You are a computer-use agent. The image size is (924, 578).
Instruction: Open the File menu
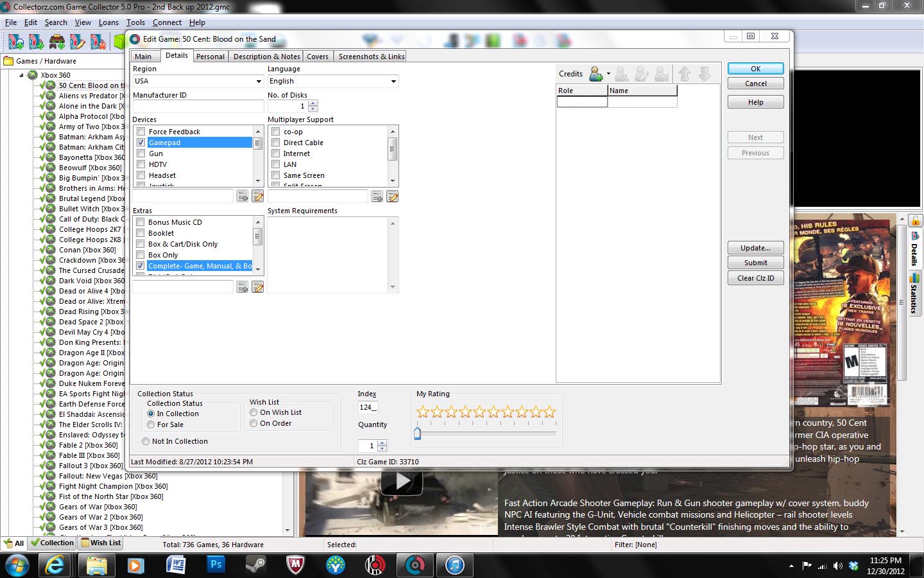click(x=11, y=22)
